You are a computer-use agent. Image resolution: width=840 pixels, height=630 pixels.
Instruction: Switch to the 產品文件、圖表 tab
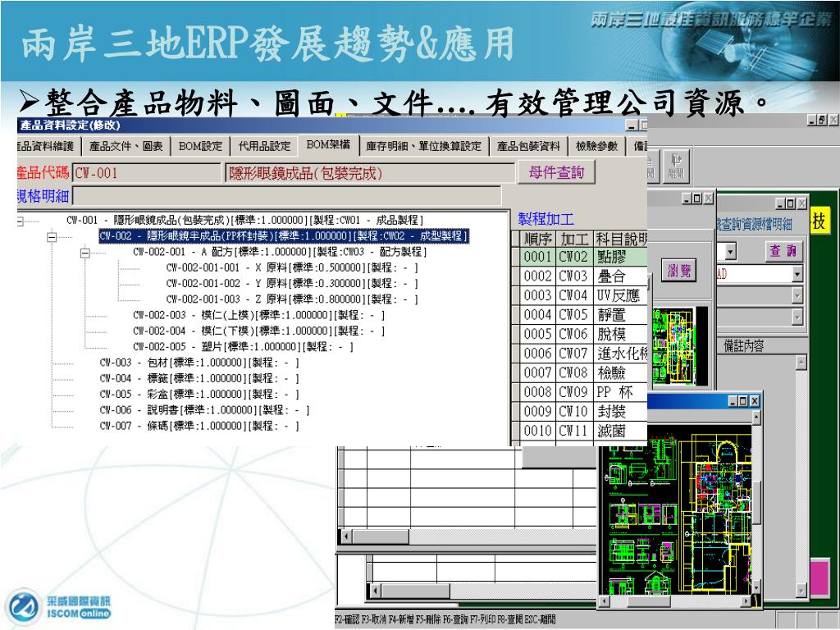[x=126, y=146]
